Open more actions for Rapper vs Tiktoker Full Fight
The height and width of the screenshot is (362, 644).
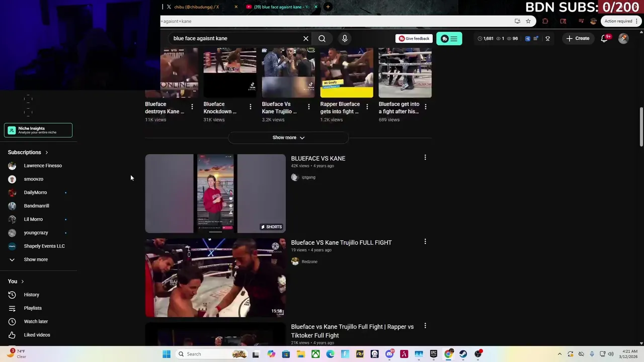(425, 326)
